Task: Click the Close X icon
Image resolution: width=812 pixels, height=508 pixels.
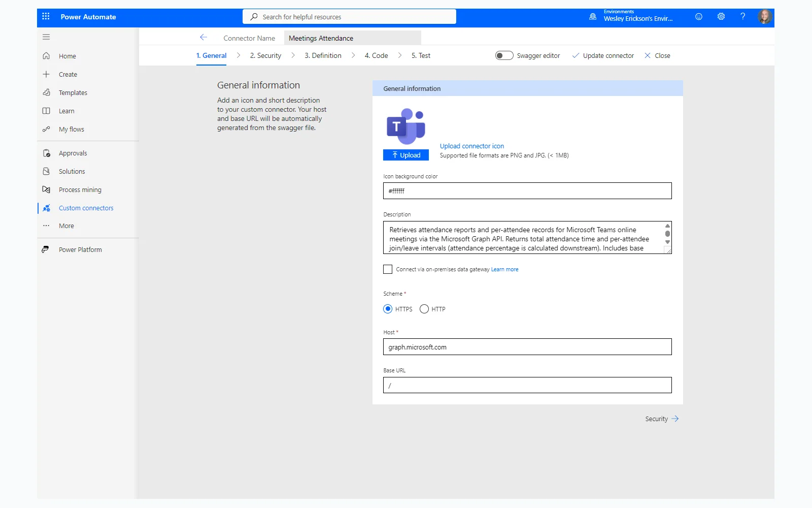Action: click(648, 55)
